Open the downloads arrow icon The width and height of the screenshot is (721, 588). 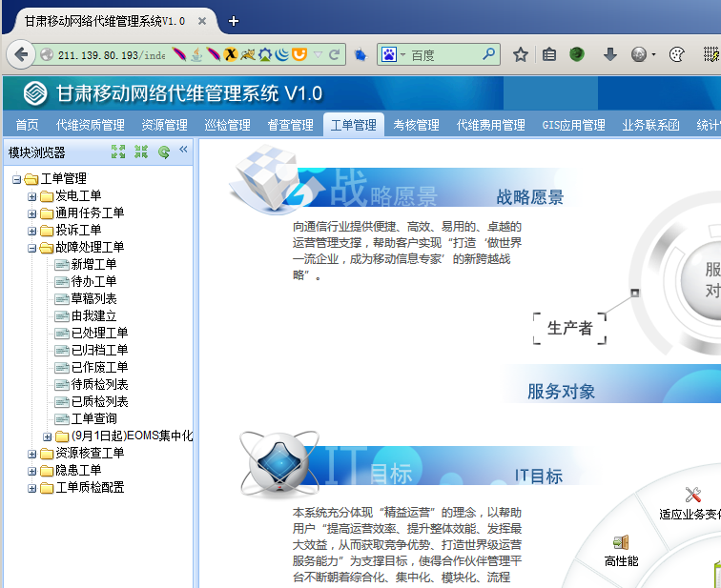coord(609,54)
